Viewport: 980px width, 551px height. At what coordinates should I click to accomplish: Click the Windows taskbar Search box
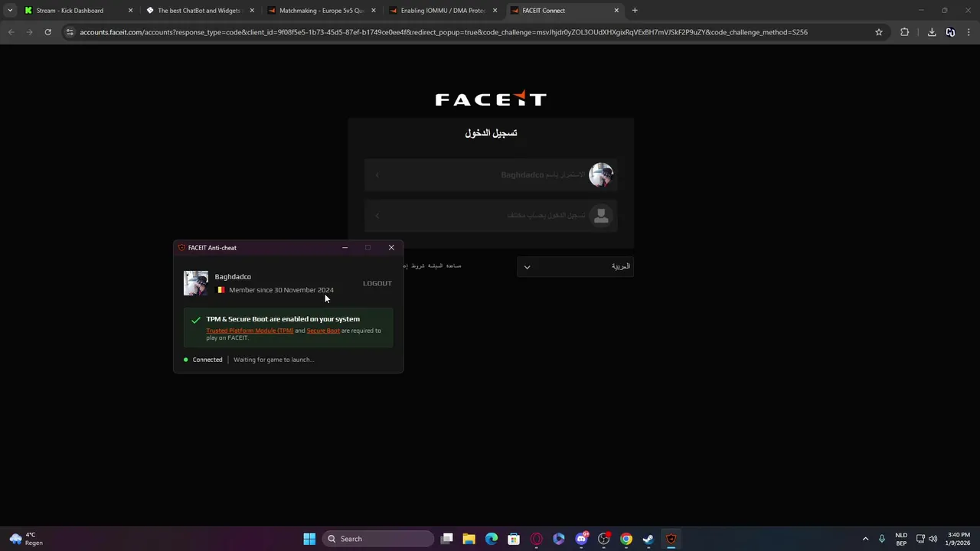pos(378,539)
